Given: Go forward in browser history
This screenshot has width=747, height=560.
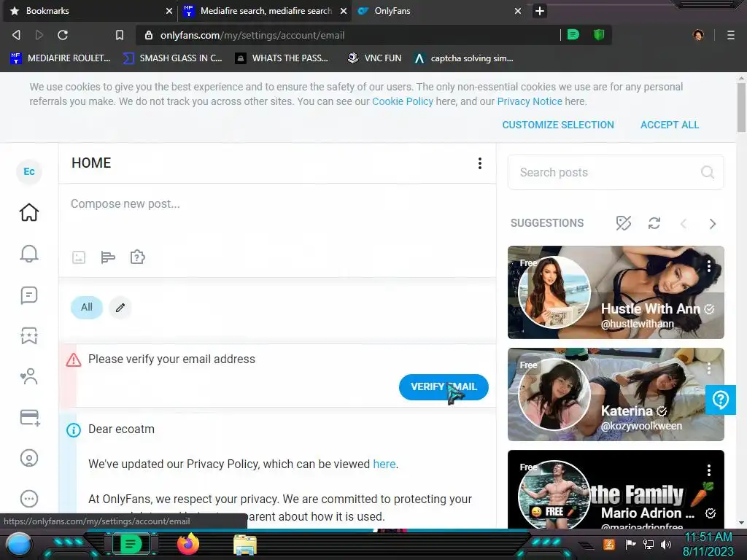Looking at the screenshot, I should (39, 35).
